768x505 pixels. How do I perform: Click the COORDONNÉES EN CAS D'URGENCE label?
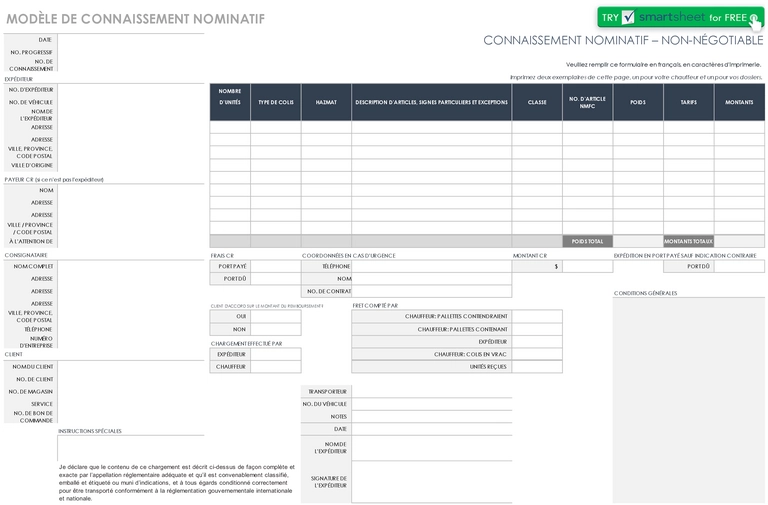coord(348,256)
